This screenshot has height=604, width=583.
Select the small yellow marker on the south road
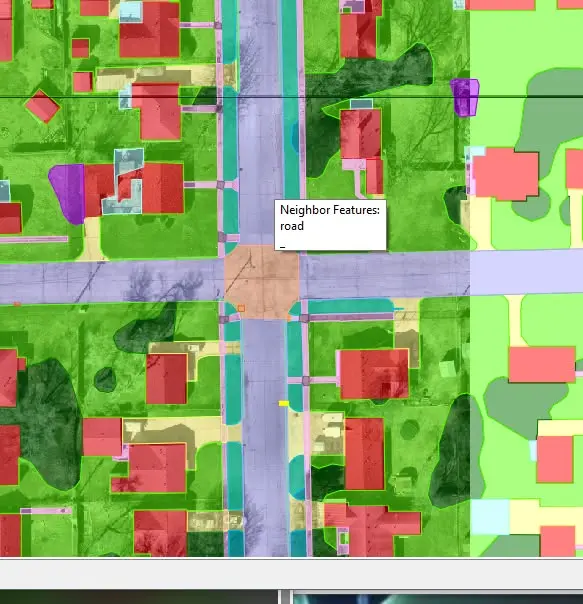[x=284, y=403]
